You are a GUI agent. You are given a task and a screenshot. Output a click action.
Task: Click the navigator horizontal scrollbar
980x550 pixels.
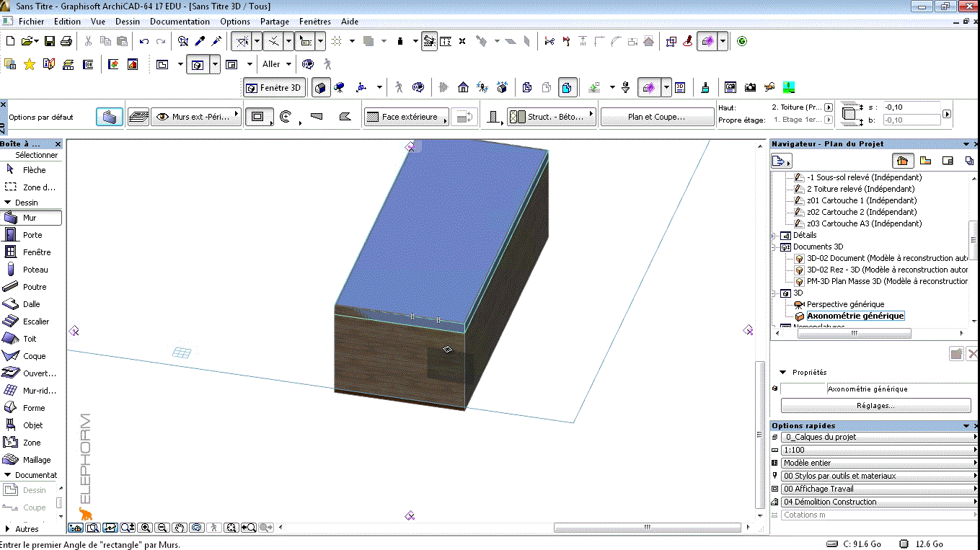click(853, 334)
